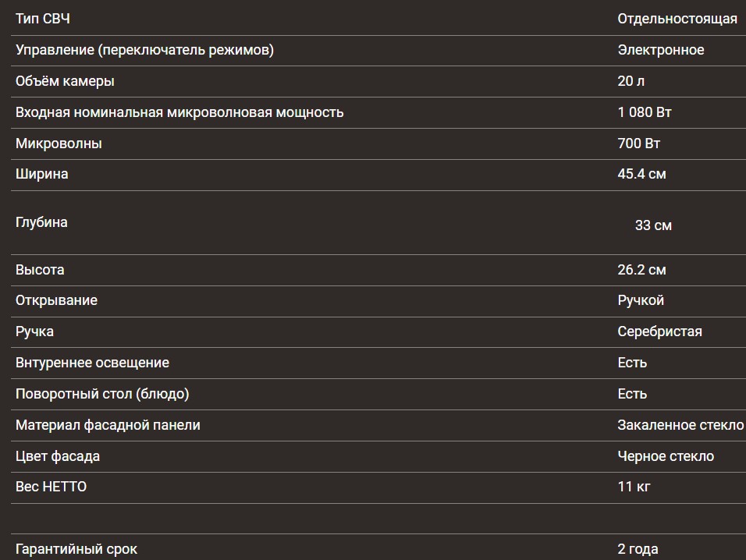This screenshot has width=746, height=560.
Task: Click the 'Серебристая' handle color value
Action: point(659,331)
